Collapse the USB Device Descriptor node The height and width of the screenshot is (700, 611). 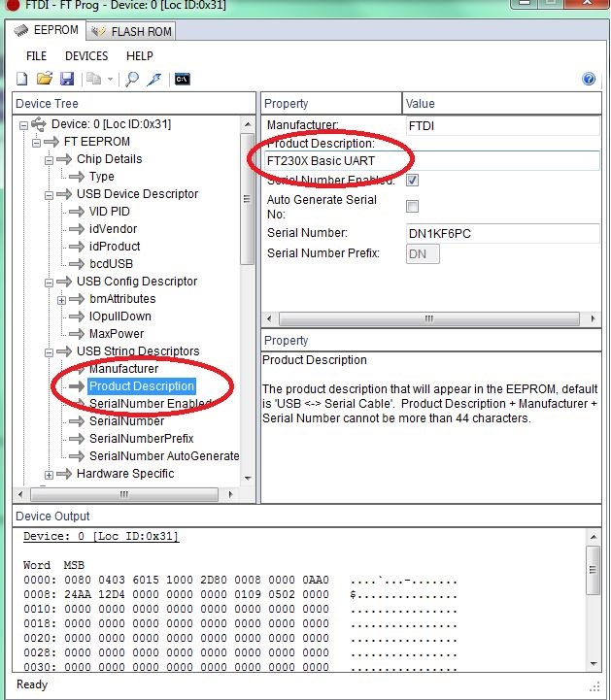pos(50,195)
